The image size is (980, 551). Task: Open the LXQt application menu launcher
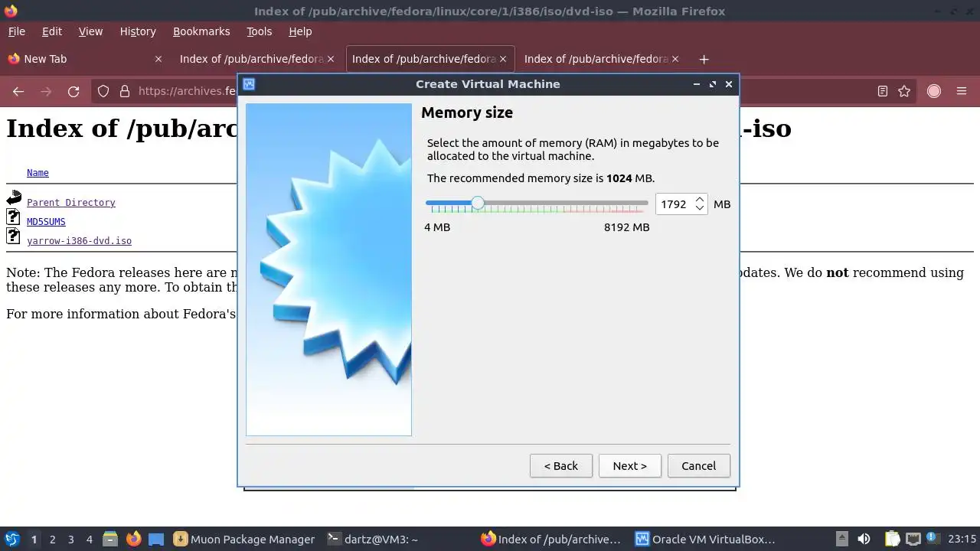11,539
